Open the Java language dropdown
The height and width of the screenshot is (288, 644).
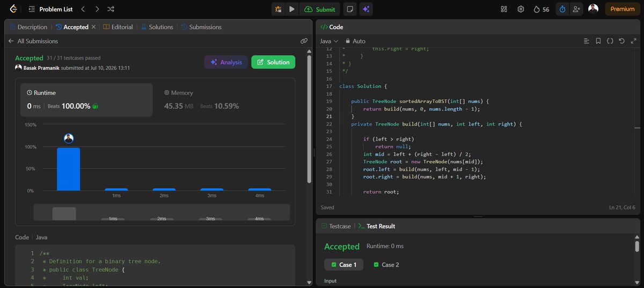click(329, 41)
